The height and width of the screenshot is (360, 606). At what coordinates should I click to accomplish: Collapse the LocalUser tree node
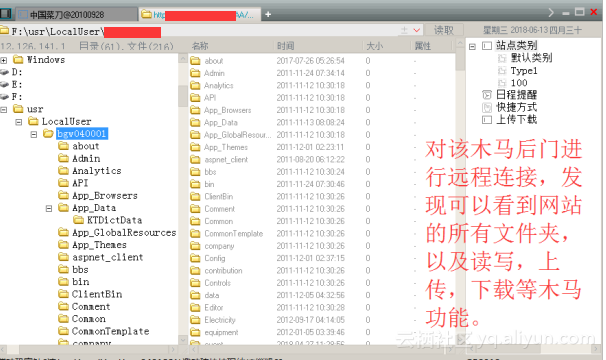[x=19, y=122]
